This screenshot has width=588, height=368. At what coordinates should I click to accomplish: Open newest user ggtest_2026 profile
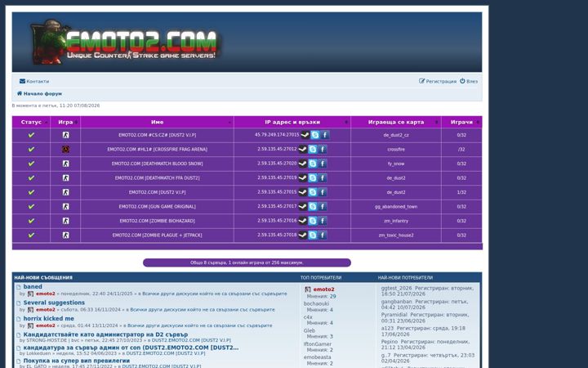pos(396,288)
